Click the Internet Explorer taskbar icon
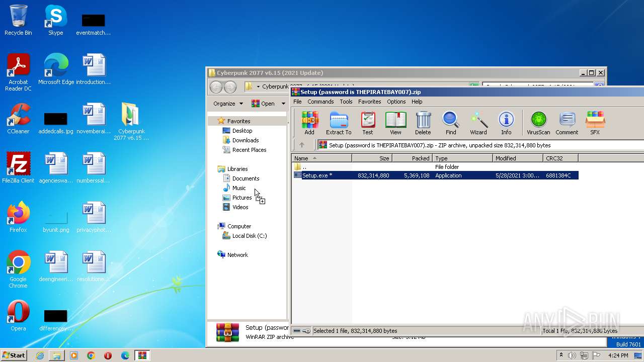The image size is (644, 362). click(x=40, y=355)
